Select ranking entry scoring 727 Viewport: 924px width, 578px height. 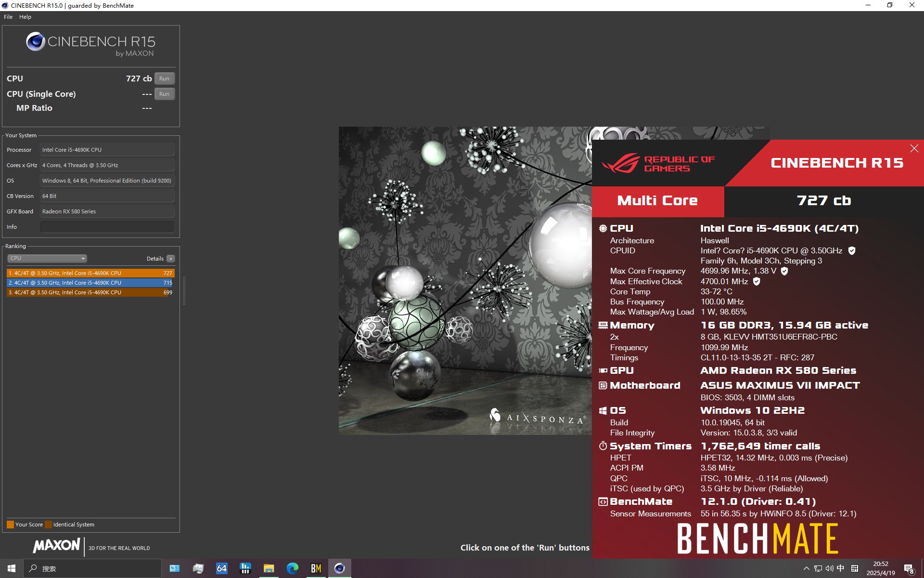click(x=90, y=273)
